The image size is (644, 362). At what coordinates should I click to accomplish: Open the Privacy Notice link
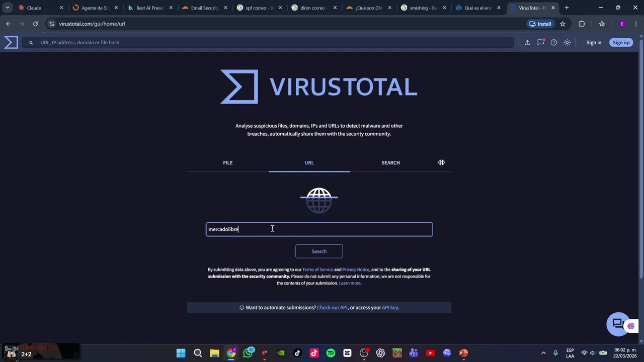click(356, 269)
